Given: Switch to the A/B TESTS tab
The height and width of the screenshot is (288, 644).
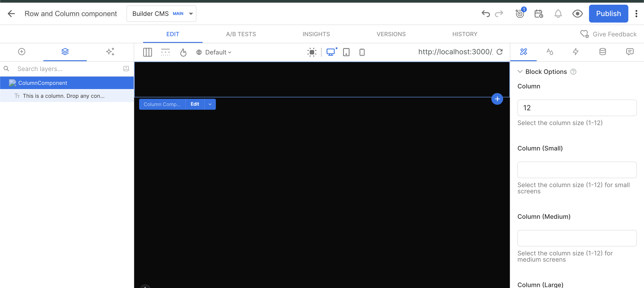Looking at the screenshot, I should [241, 34].
